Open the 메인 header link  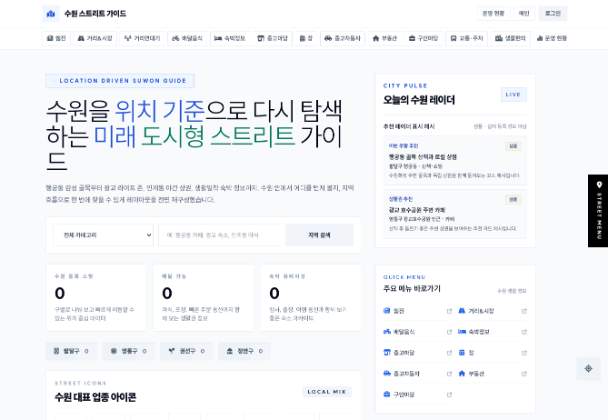coord(524,13)
